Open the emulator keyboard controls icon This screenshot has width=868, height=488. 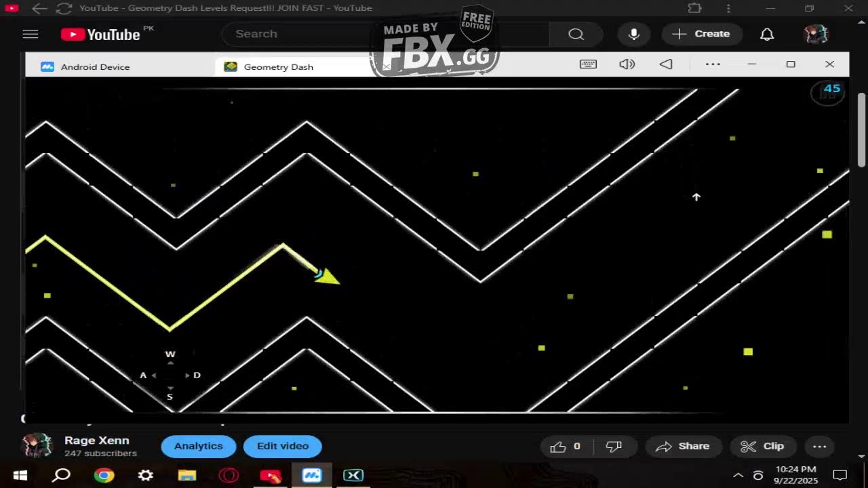[588, 64]
